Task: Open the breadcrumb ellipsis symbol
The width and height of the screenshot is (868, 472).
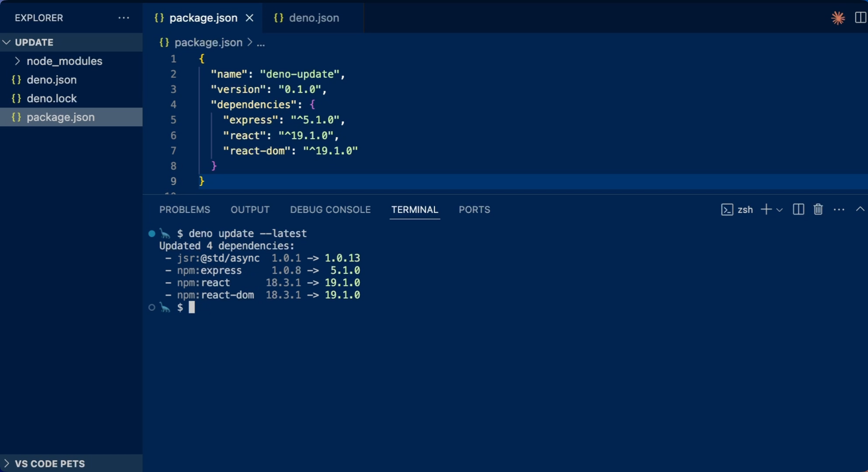Action: 260,42
